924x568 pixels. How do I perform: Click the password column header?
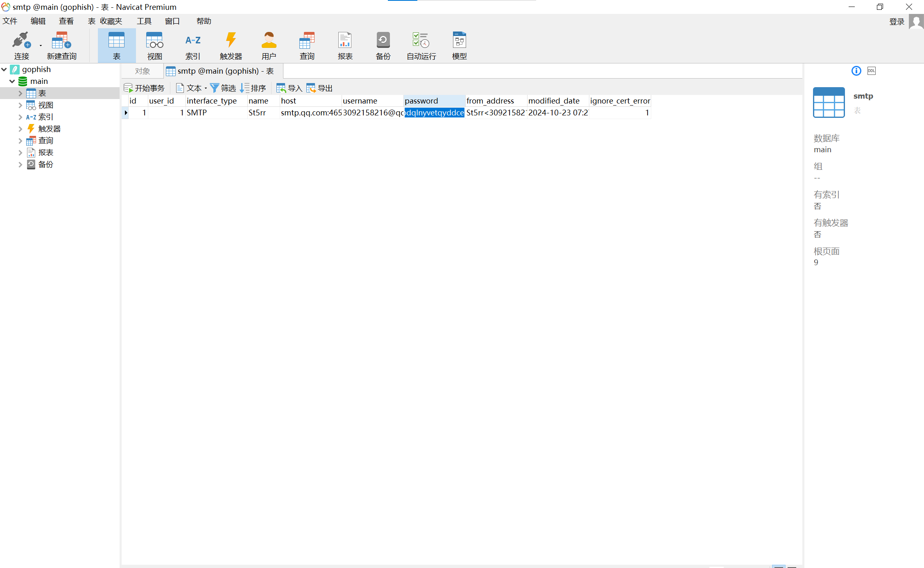click(x=434, y=101)
